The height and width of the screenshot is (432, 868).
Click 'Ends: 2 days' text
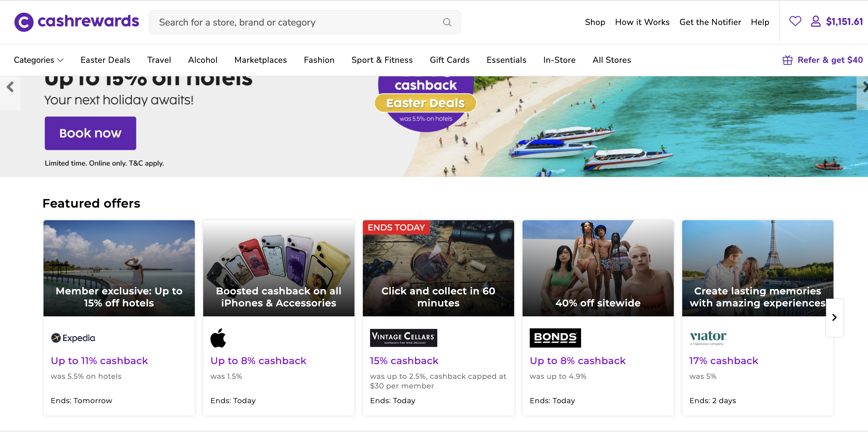click(712, 400)
